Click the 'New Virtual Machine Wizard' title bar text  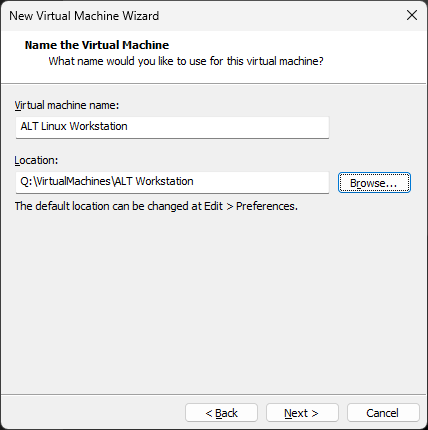[84, 16]
